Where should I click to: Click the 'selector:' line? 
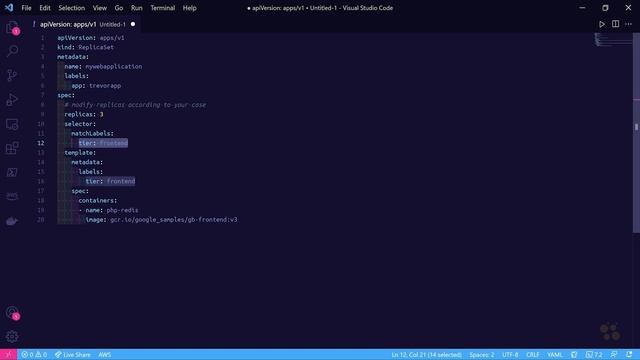click(x=80, y=124)
